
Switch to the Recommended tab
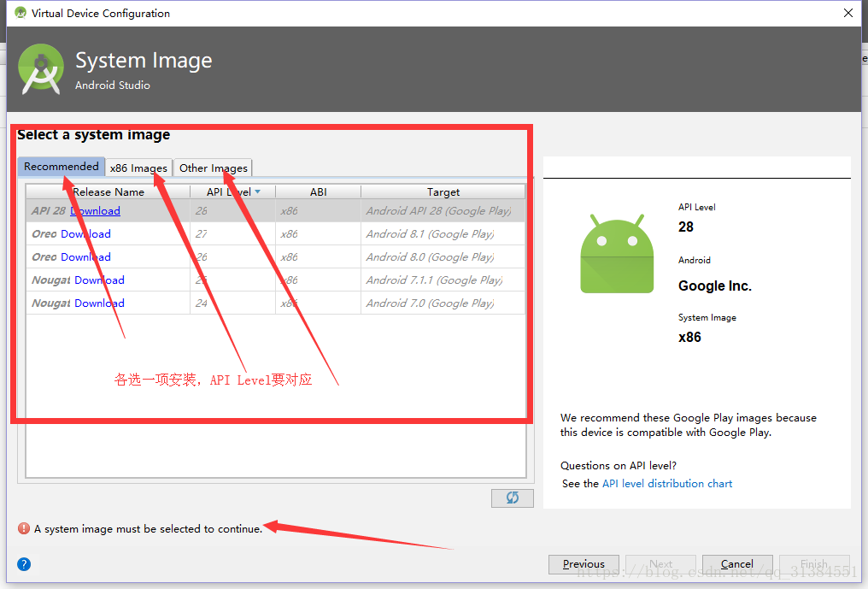(x=61, y=166)
